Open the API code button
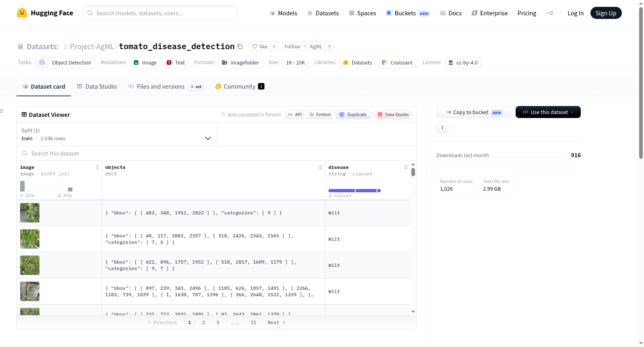Viewport: 644px width, 347px height. coord(295,114)
